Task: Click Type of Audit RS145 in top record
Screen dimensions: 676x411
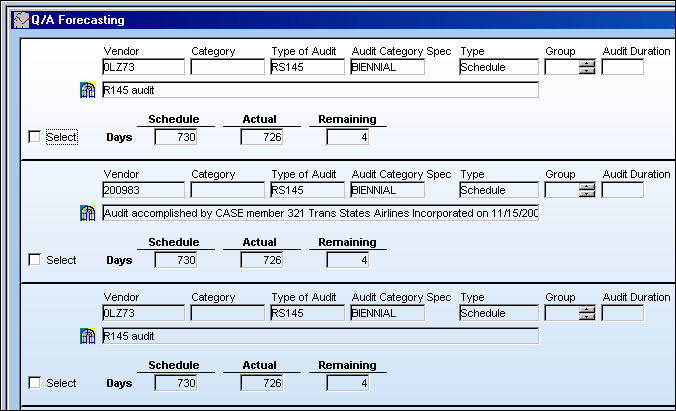Action: tap(307, 67)
